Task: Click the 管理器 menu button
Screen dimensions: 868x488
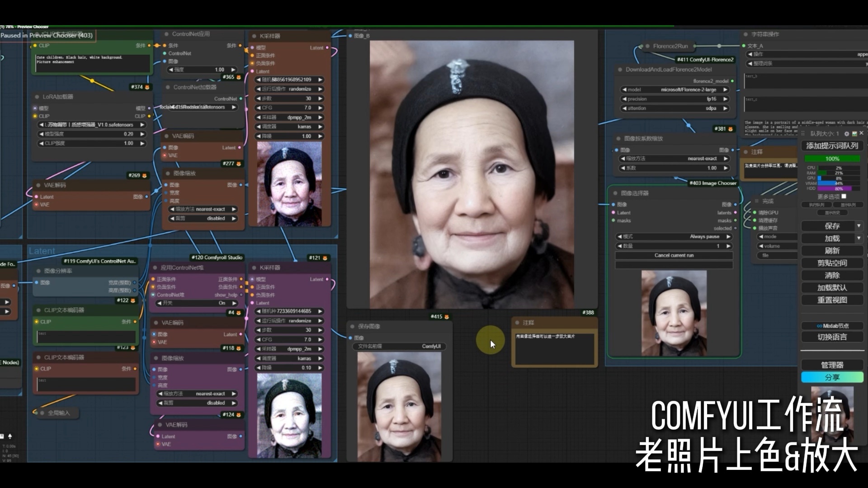Action: pyautogui.click(x=832, y=365)
